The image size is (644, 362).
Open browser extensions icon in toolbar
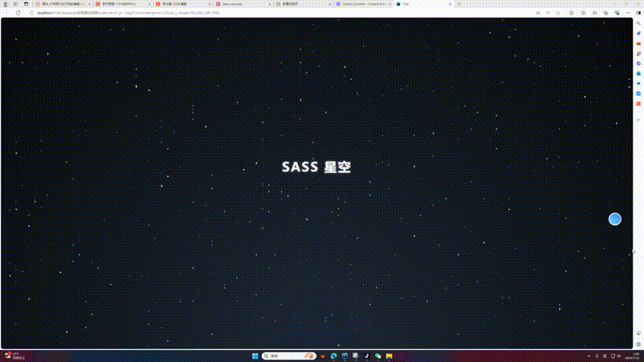[x=572, y=13]
